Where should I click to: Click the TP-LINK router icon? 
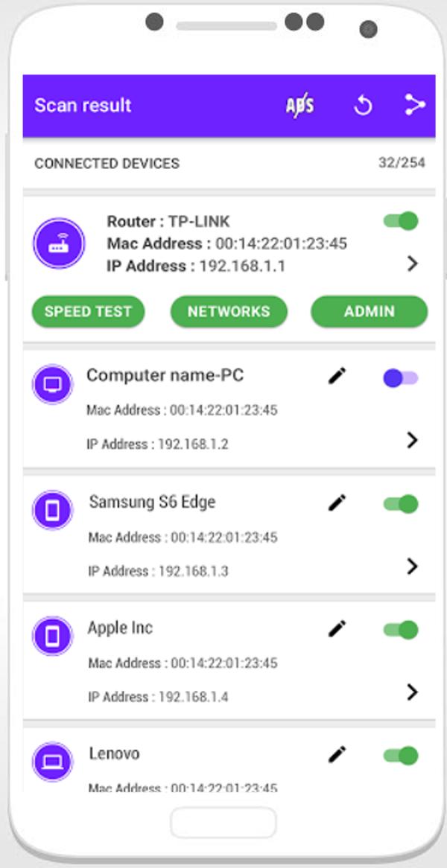pyautogui.click(x=59, y=243)
